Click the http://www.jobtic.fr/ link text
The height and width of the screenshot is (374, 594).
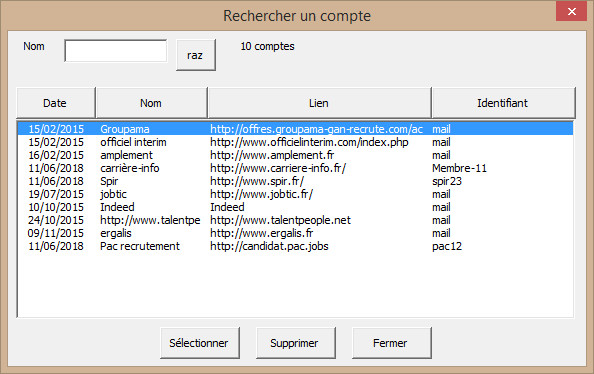[x=261, y=194]
